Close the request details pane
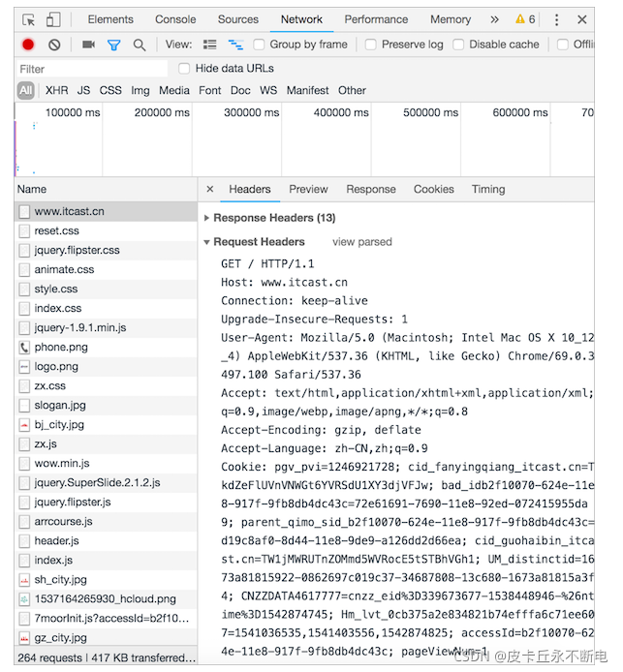The width and height of the screenshot is (623, 672). point(209,189)
